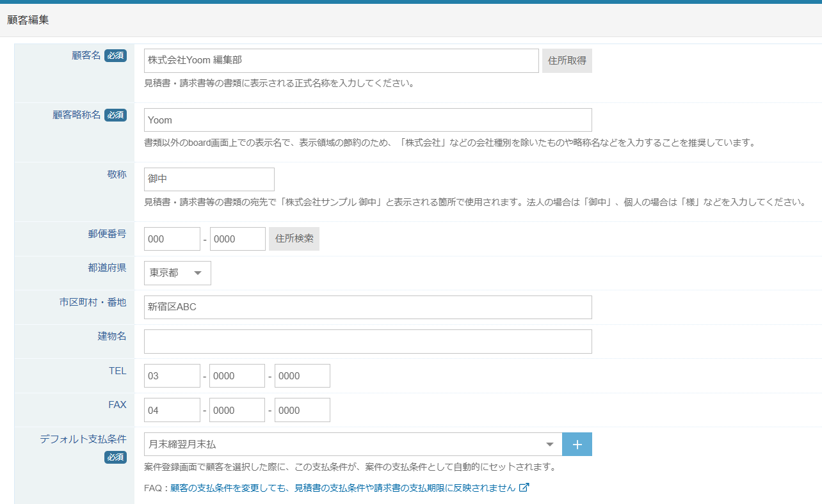
Task: Click the middle TEL number field
Action: (237, 376)
